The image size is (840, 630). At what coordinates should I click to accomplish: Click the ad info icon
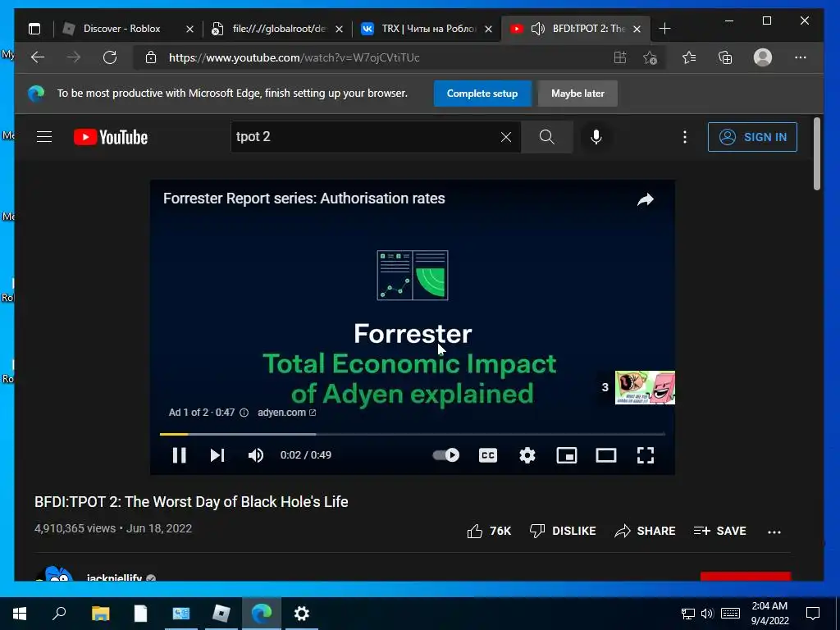244,413
